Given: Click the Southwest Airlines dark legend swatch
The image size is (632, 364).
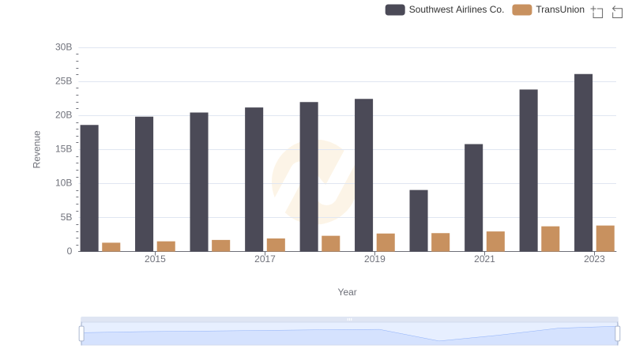Looking at the screenshot, I should click(395, 9).
